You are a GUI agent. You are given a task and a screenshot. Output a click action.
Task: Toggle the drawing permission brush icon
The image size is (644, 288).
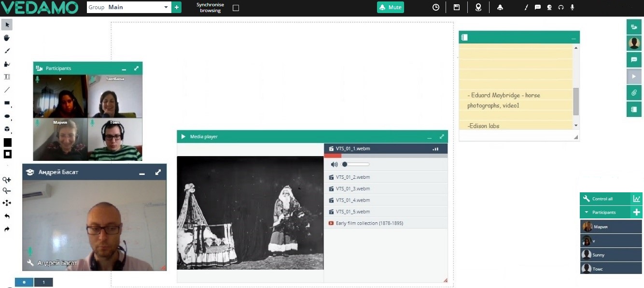tap(526, 7)
